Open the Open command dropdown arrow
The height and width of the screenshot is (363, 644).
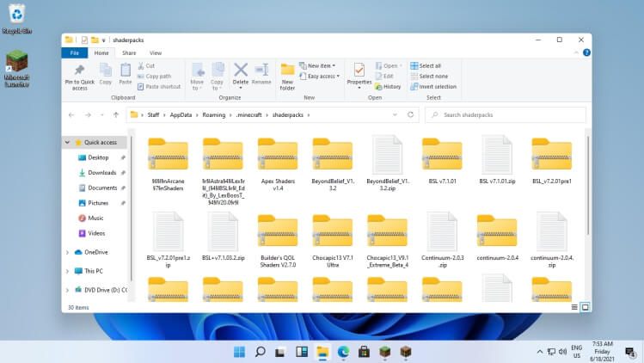[x=401, y=65]
